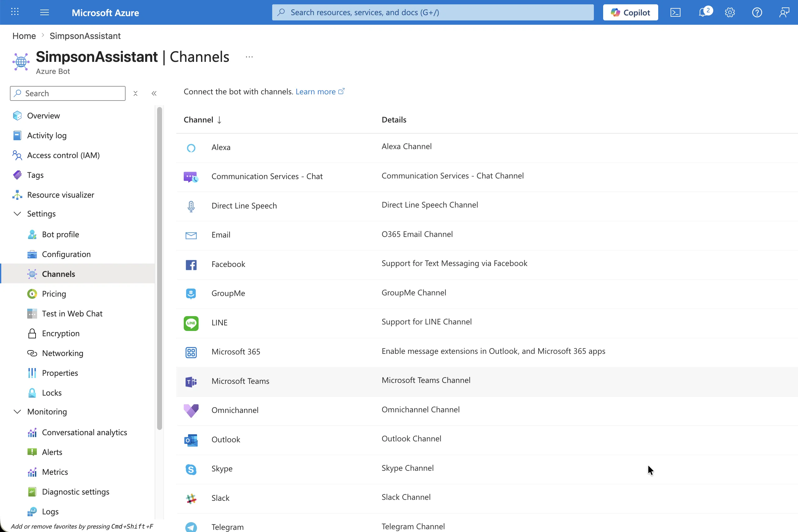Click the Microsoft 365 channel icon

(191, 352)
